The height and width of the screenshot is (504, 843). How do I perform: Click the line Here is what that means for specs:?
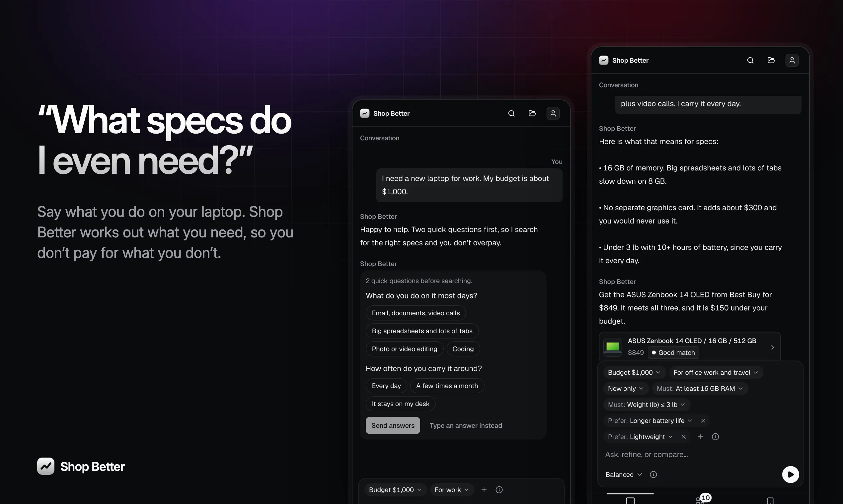pos(659,142)
